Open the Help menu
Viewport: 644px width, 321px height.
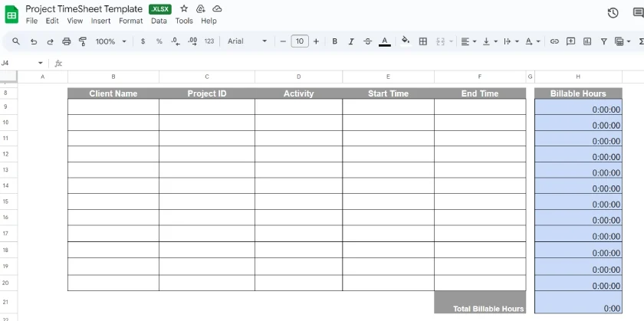coord(209,21)
